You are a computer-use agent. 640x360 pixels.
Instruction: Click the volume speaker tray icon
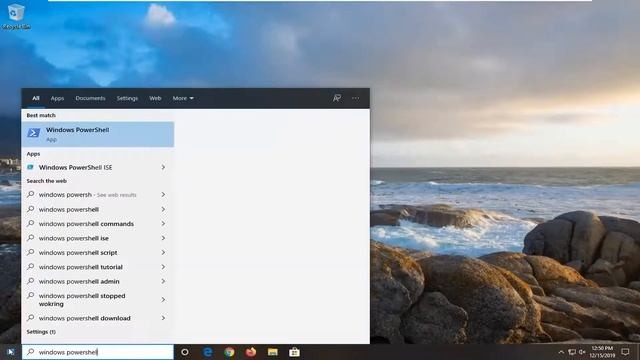[582, 352]
